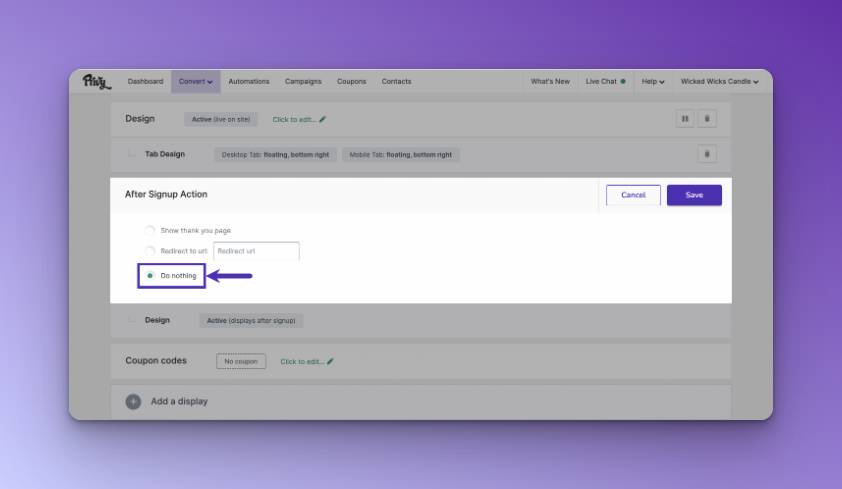Delete the Tab Design row
This screenshot has height=489, width=842.
tap(707, 154)
